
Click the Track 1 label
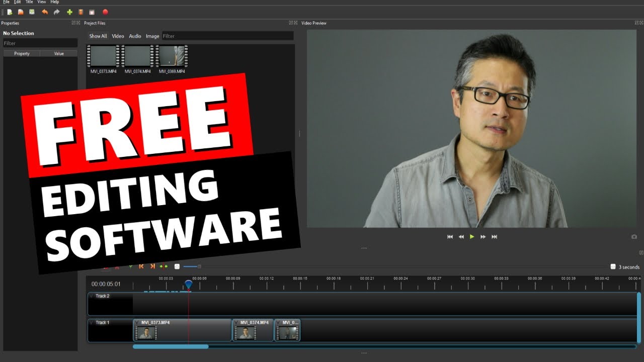click(102, 323)
